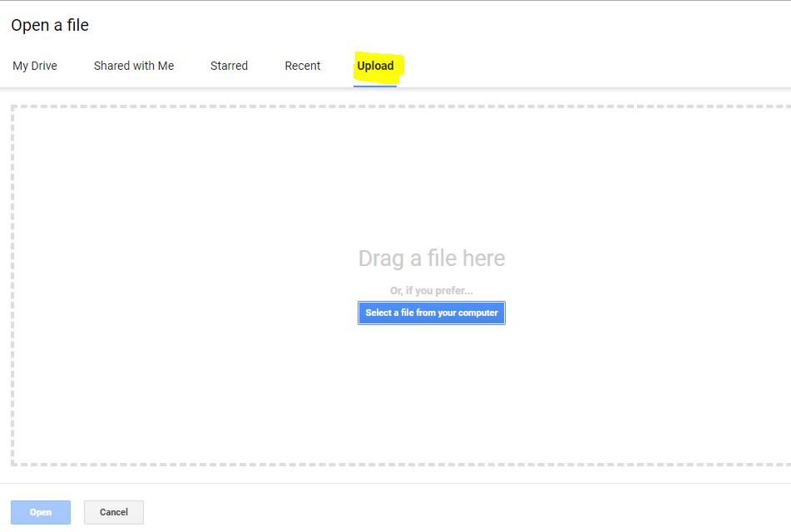View starred files list
This screenshot has height=532, width=791.
[x=229, y=66]
